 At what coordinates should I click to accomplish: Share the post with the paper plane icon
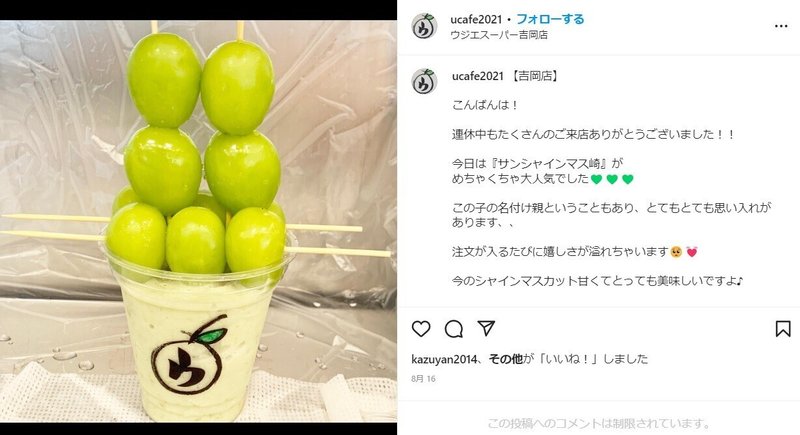pyautogui.click(x=486, y=328)
